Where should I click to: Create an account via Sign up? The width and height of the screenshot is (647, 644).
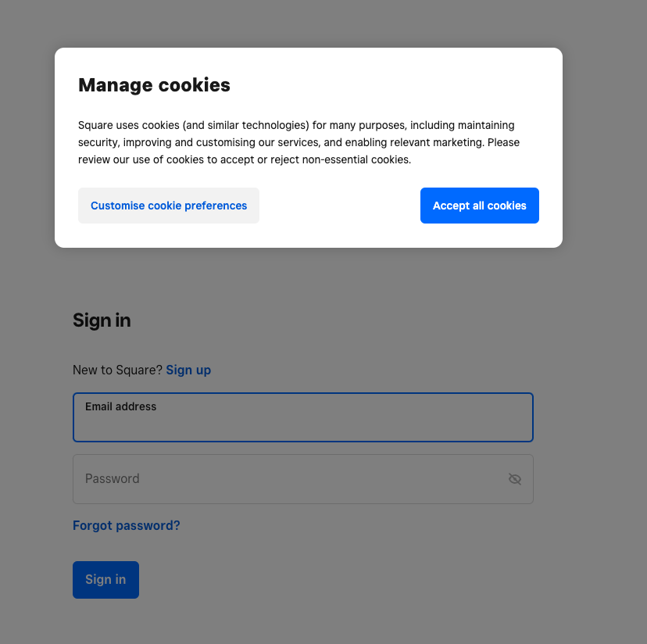pyautogui.click(x=188, y=370)
